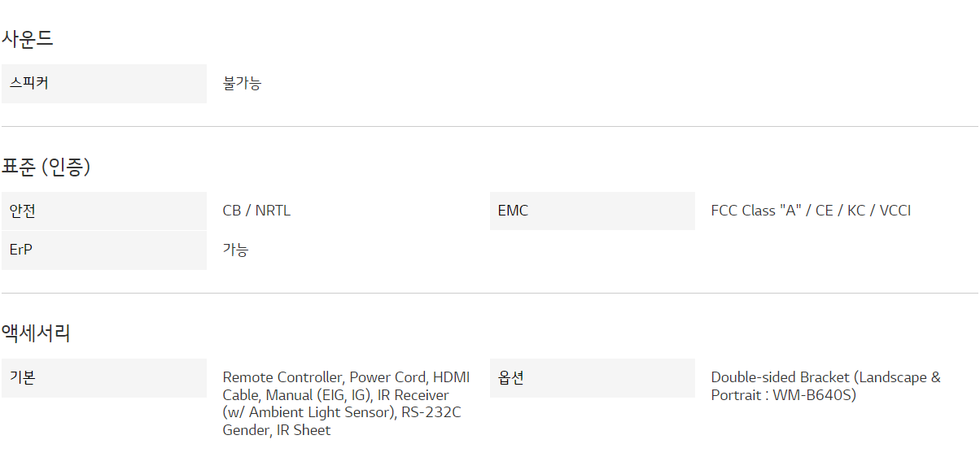980x470 pixels.
Task: Click the divider line below 스피커 row
Action: pyautogui.click(x=490, y=126)
